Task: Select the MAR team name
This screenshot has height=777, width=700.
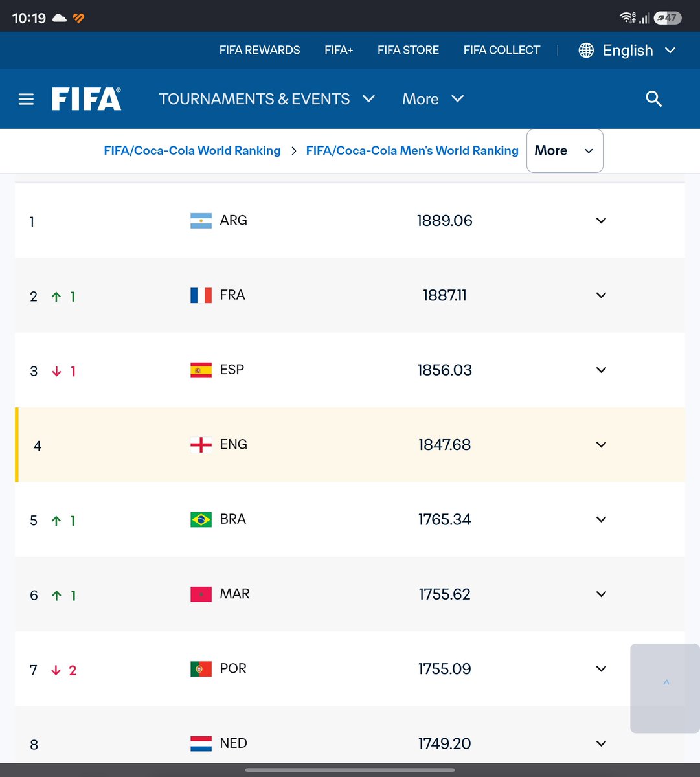Action: [234, 594]
